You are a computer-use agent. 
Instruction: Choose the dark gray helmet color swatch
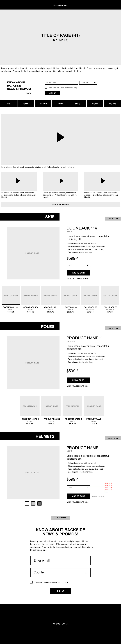click(40, 503)
